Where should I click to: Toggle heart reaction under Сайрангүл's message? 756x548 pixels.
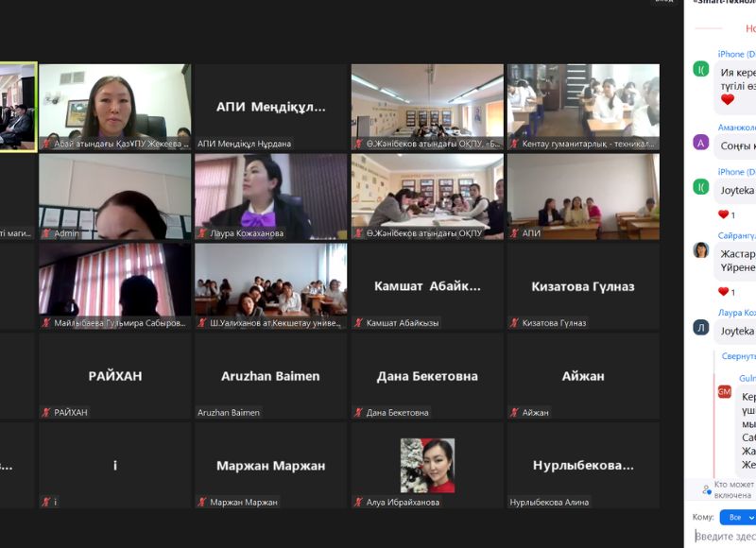click(x=724, y=292)
